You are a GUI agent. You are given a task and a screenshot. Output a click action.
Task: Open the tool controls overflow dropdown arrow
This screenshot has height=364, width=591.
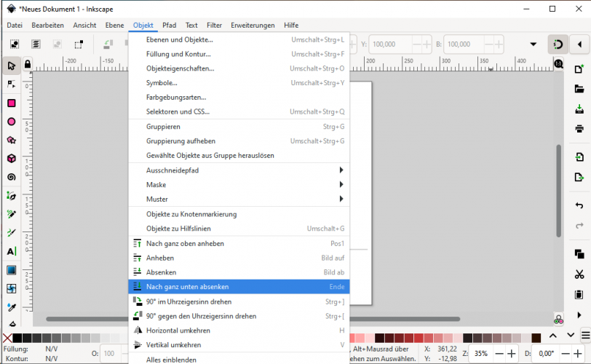click(x=533, y=44)
